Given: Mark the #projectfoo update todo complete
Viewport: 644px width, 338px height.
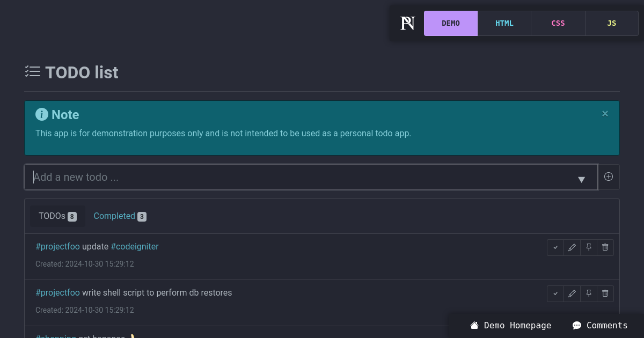Looking at the screenshot, I should coord(555,247).
